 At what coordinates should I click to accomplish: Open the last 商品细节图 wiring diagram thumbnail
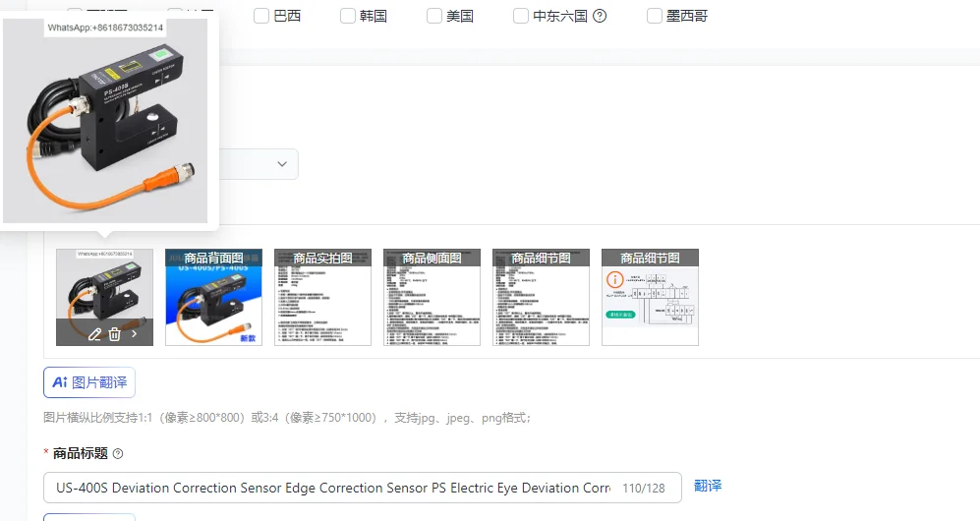pos(650,297)
